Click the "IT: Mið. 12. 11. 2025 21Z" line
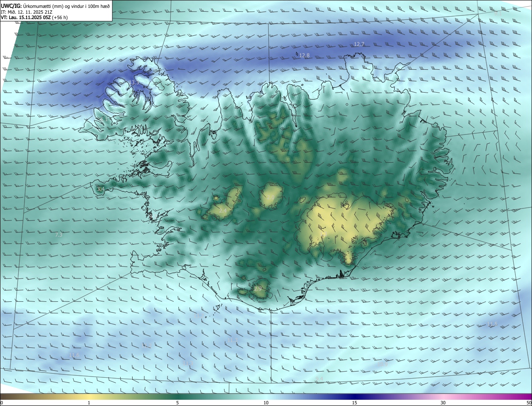532x406 pixels. [27, 12]
